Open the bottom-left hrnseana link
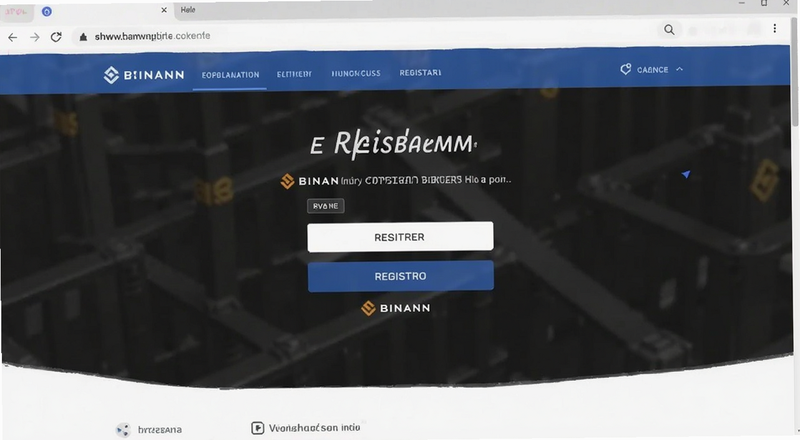Viewport: 800px width, 440px height. (x=160, y=430)
